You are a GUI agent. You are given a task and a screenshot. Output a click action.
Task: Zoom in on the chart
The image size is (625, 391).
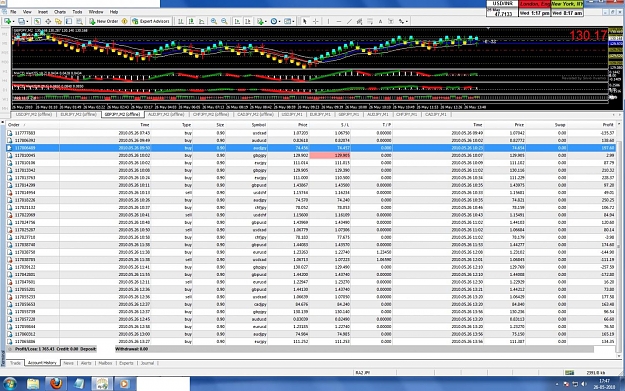tap(214, 21)
